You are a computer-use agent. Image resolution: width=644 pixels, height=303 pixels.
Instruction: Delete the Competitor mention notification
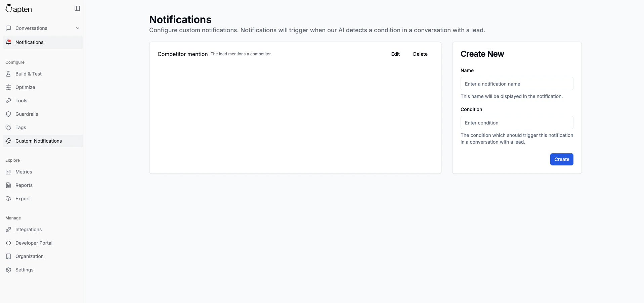[420, 54]
